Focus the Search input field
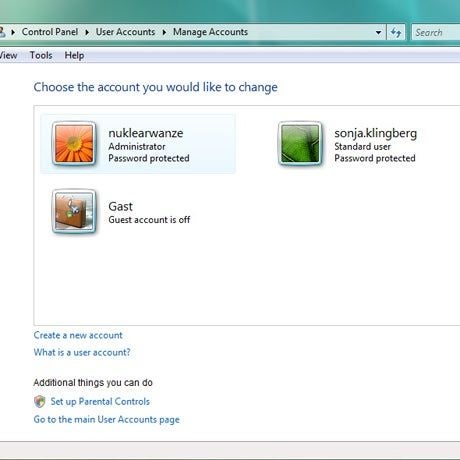The height and width of the screenshot is (460, 460). point(436,32)
